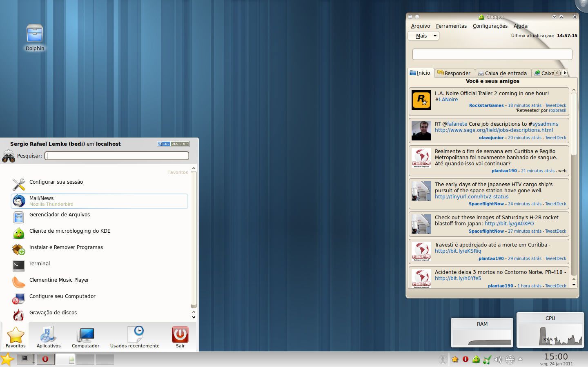Switch to Caixa de entrada tab
The width and height of the screenshot is (588, 367).
pyautogui.click(x=503, y=73)
